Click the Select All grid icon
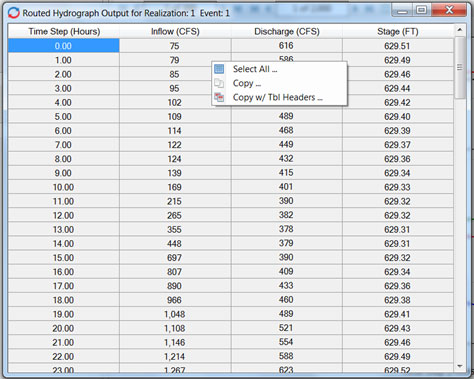 [219, 69]
